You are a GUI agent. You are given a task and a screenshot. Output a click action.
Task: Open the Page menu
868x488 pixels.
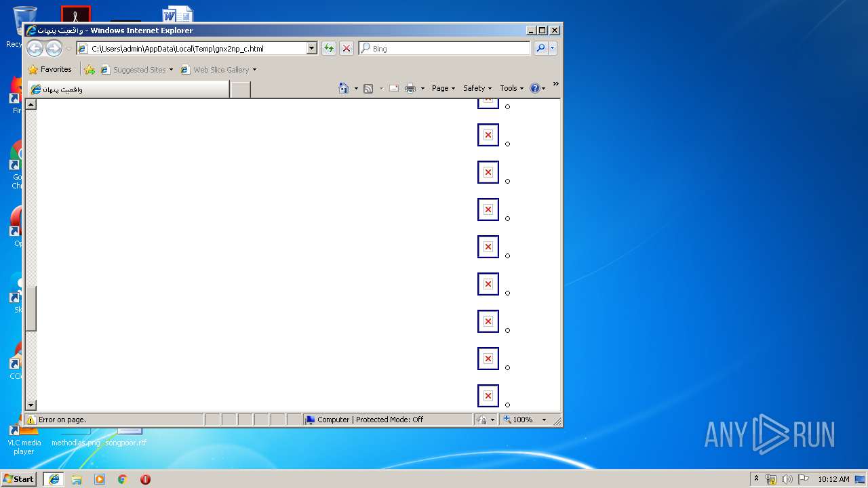pos(443,88)
